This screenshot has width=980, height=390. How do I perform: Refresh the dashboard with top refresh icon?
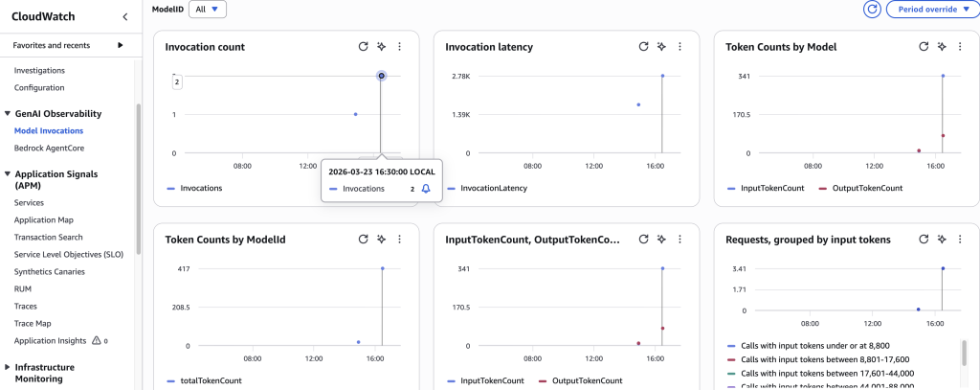pyautogui.click(x=872, y=9)
